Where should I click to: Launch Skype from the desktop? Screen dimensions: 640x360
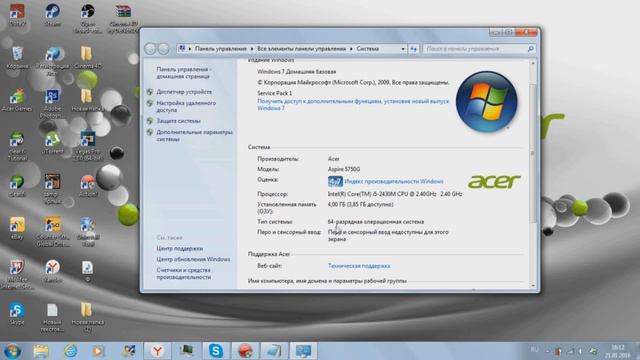[17, 313]
